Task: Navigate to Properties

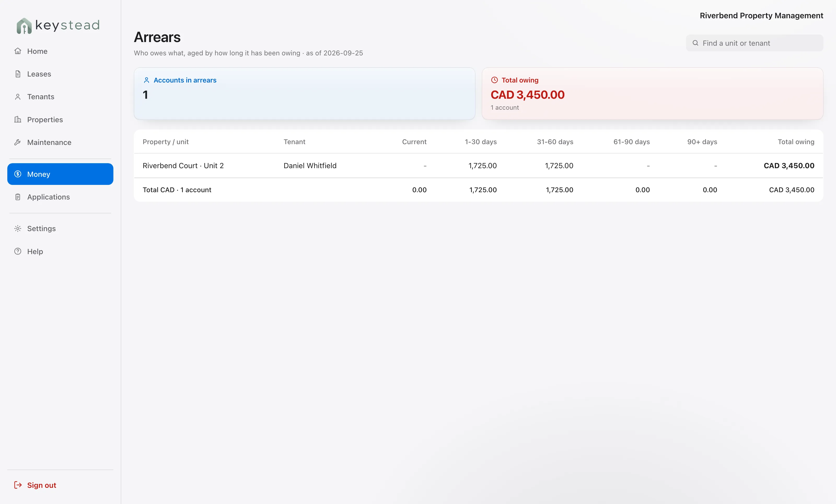Action: pos(60,119)
